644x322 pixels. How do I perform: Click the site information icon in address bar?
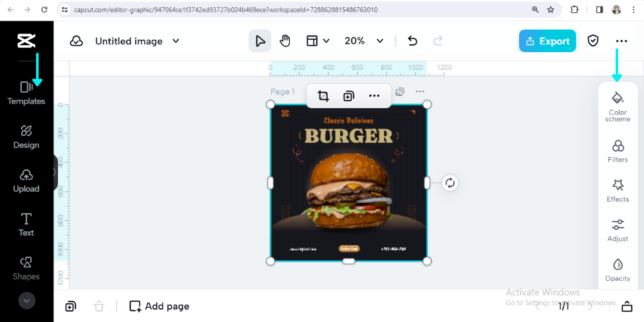pos(64,10)
